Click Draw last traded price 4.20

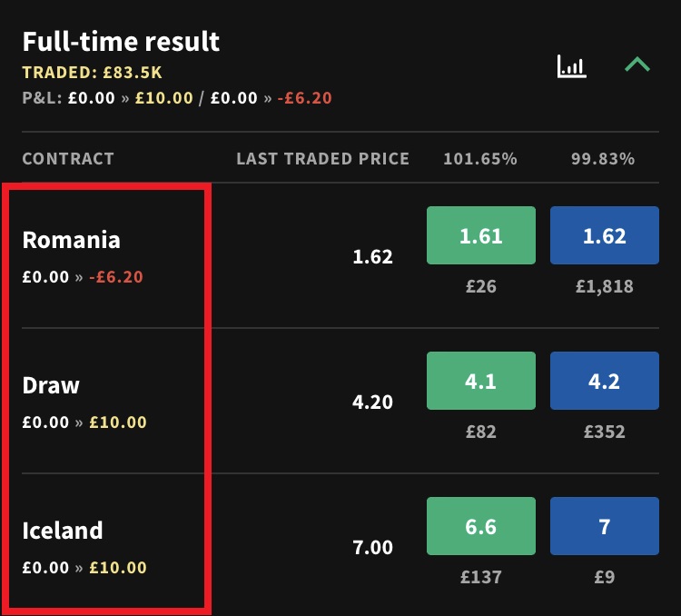(x=372, y=402)
